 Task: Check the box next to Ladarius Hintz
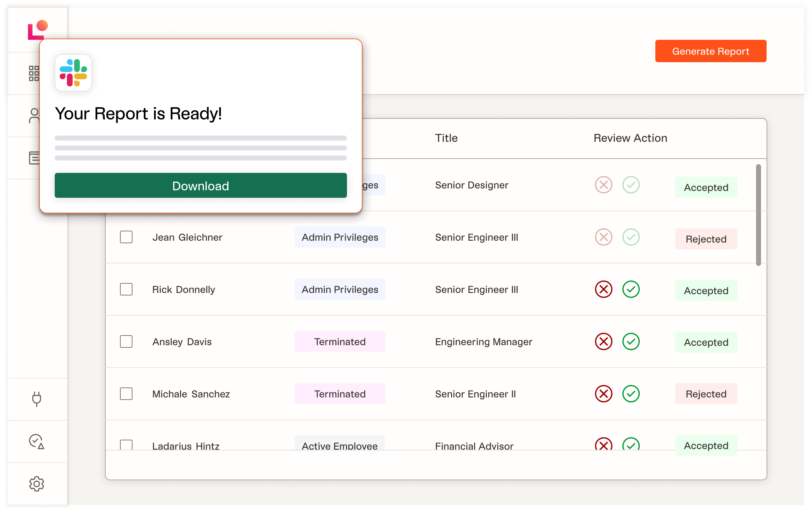[126, 445]
